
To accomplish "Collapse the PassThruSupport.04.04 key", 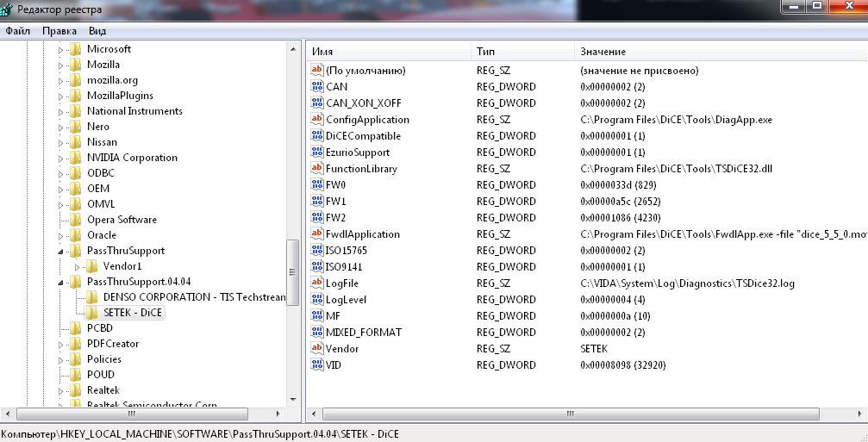I will point(61,282).
